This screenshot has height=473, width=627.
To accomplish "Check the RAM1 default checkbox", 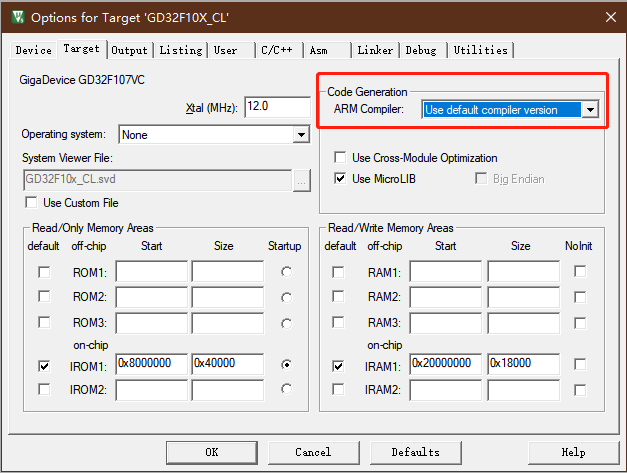I will click(x=338, y=272).
